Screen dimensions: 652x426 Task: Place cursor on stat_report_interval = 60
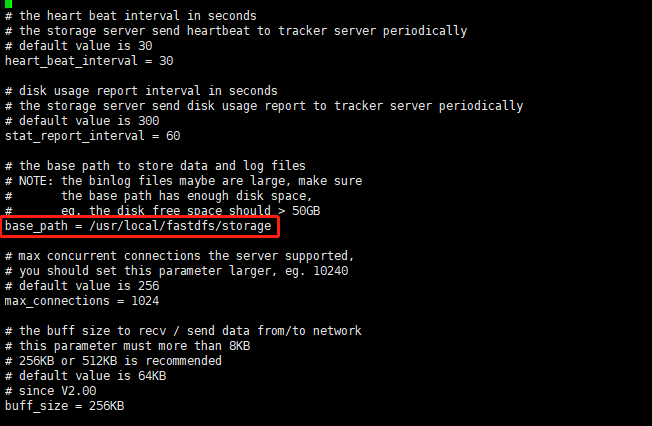click(92, 136)
